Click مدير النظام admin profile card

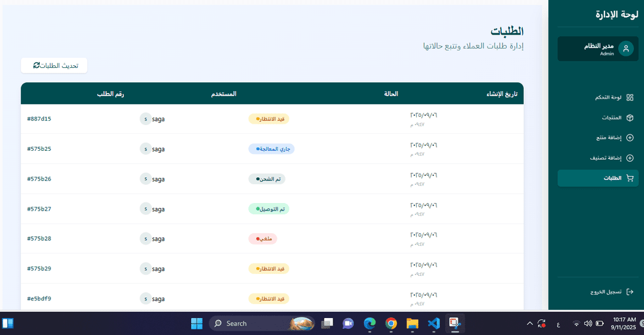pyautogui.click(x=598, y=49)
